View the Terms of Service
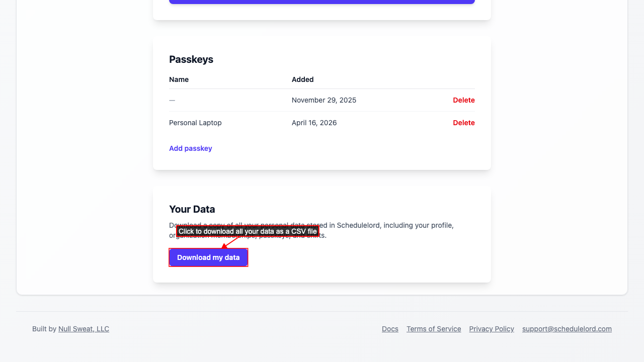 click(434, 329)
